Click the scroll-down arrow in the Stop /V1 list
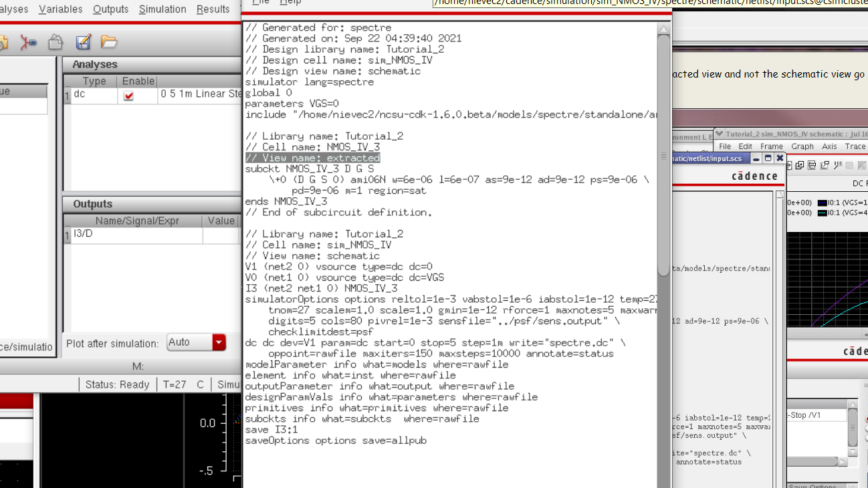The height and width of the screenshot is (488, 868). click(853, 451)
